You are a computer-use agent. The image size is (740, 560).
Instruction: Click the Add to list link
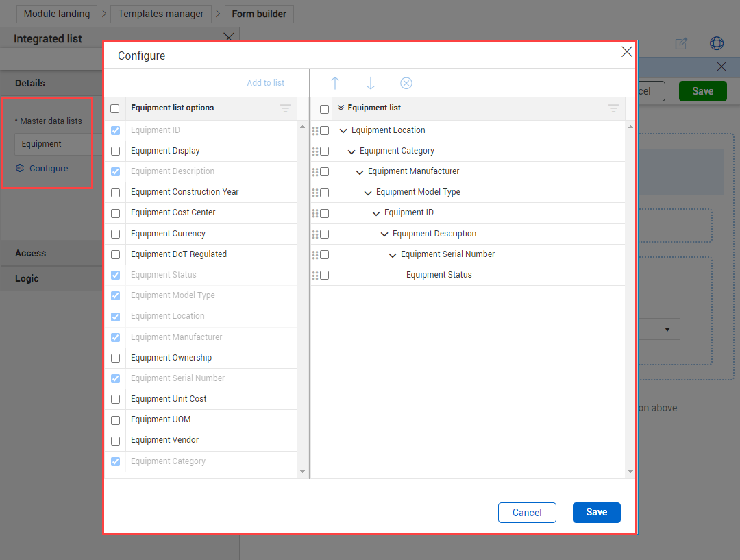point(265,82)
